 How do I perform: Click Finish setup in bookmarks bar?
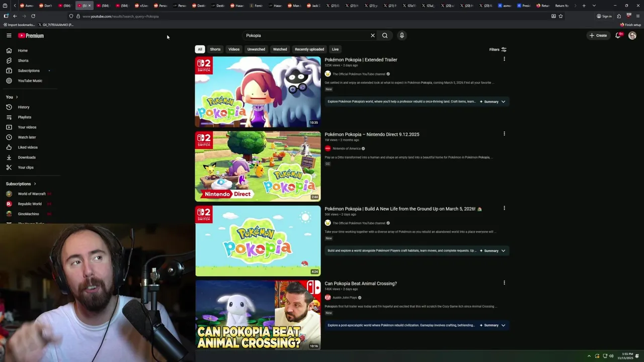pos(630,25)
